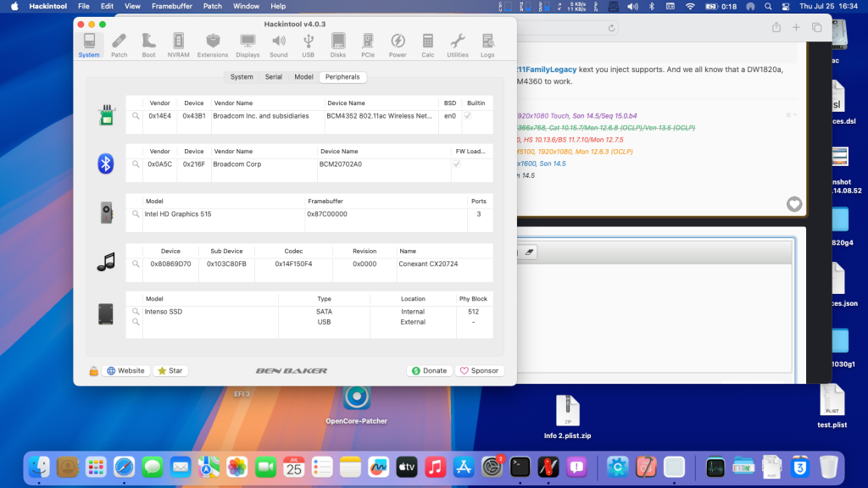The width and height of the screenshot is (868, 488).
Task: Click the Donate button
Action: pyautogui.click(x=429, y=370)
